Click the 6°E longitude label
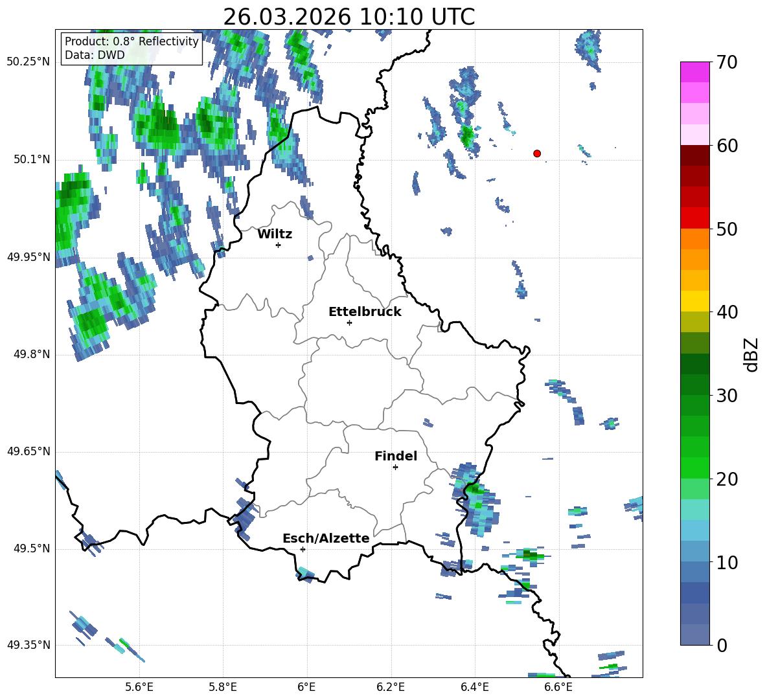 click(x=306, y=688)
